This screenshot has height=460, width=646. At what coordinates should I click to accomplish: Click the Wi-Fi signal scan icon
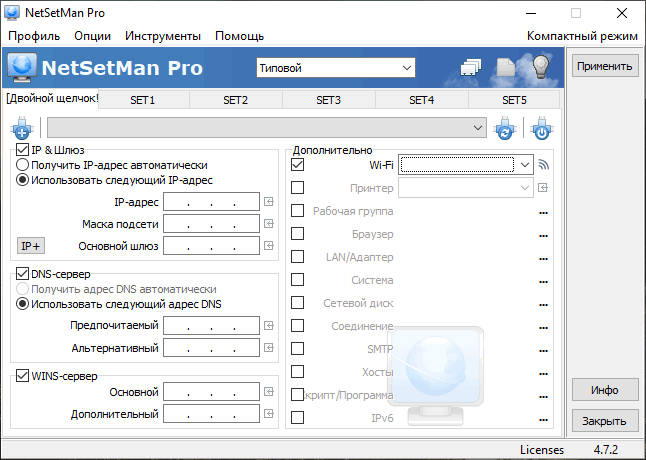(544, 165)
